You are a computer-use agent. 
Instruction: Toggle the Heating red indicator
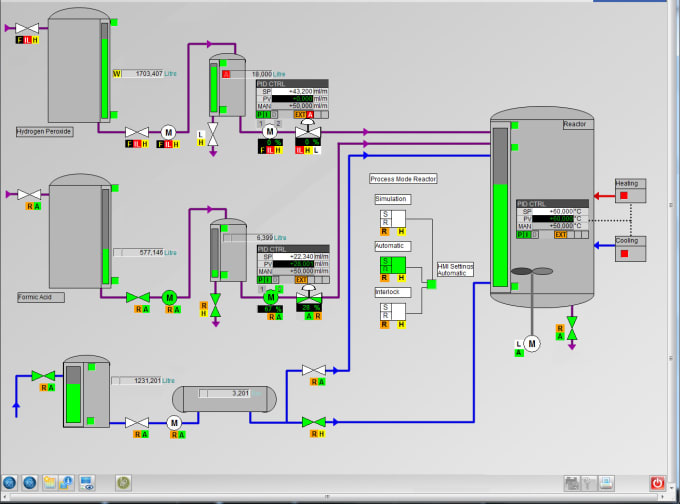[x=624, y=196]
